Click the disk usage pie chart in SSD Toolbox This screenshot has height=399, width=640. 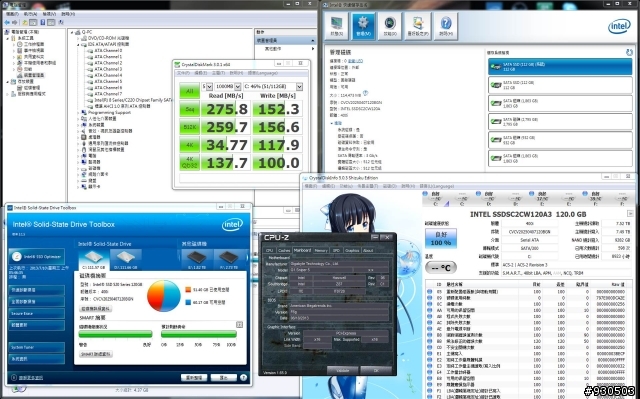click(164, 295)
